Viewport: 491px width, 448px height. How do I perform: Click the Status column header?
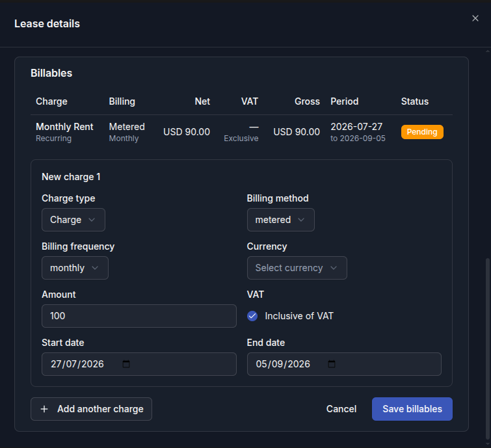(415, 101)
